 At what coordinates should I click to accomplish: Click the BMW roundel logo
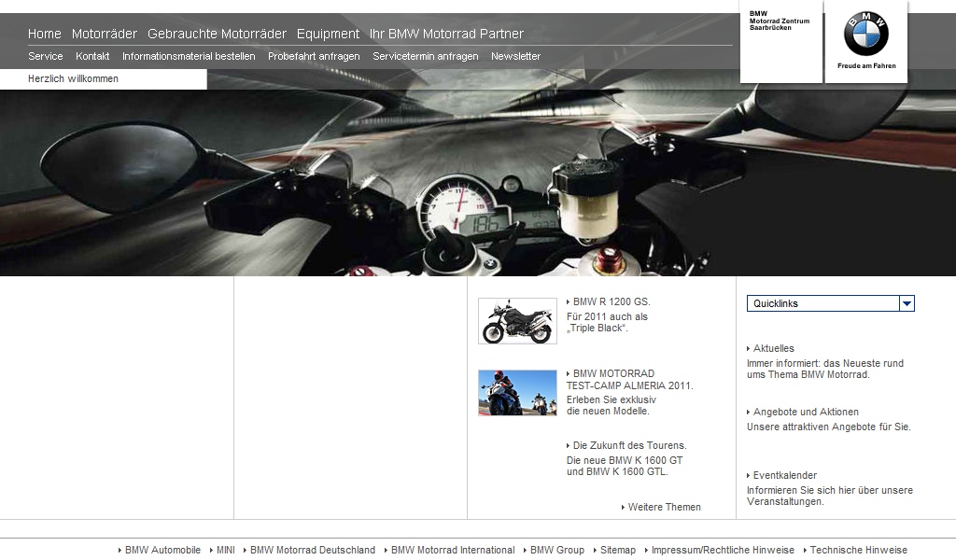[865, 34]
